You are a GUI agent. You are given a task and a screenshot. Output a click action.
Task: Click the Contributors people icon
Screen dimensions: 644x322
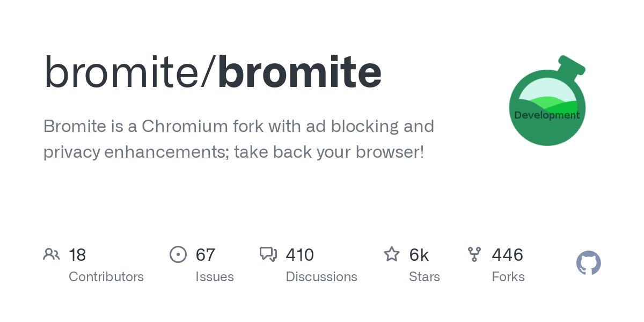tap(52, 254)
